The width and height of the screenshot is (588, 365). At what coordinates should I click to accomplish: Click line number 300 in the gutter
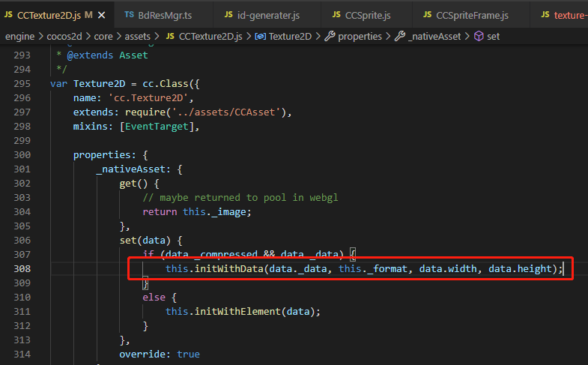point(22,154)
